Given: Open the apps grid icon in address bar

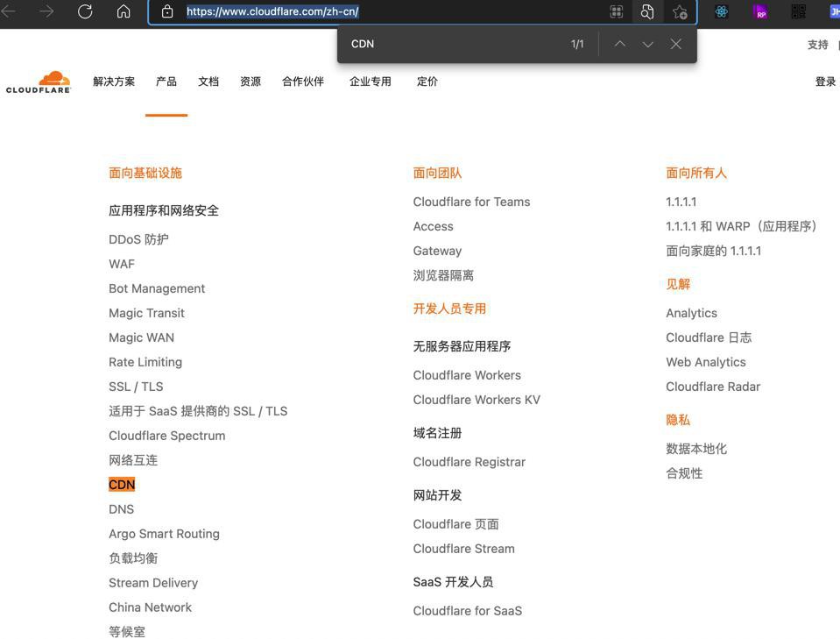Looking at the screenshot, I should pos(617,11).
